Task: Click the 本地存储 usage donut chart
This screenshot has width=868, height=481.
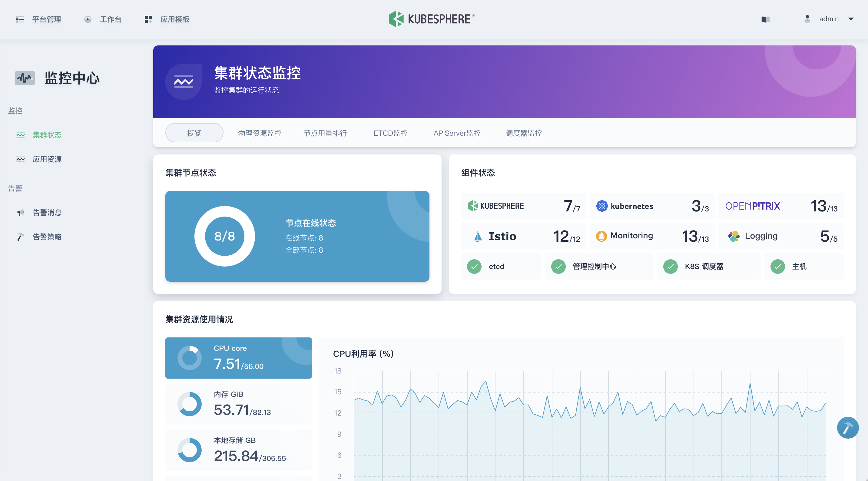Action: coord(189,450)
